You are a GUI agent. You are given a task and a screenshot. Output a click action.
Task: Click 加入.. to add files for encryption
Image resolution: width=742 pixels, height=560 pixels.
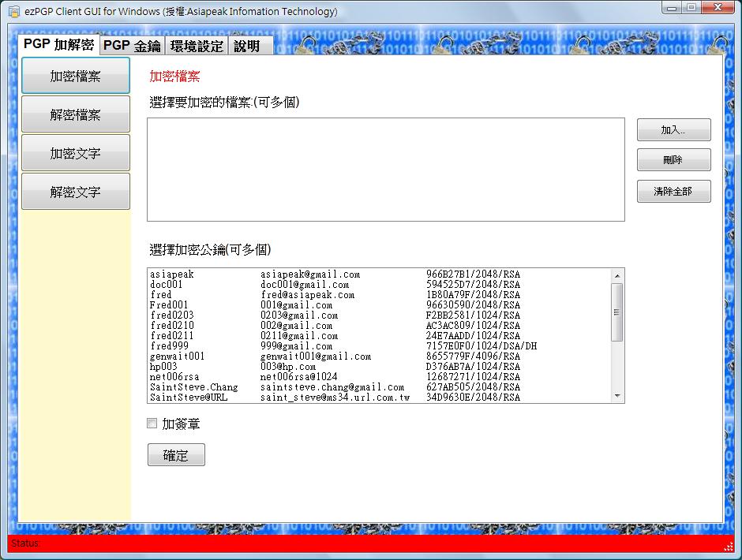pyautogui.click(x=673, y=129)
